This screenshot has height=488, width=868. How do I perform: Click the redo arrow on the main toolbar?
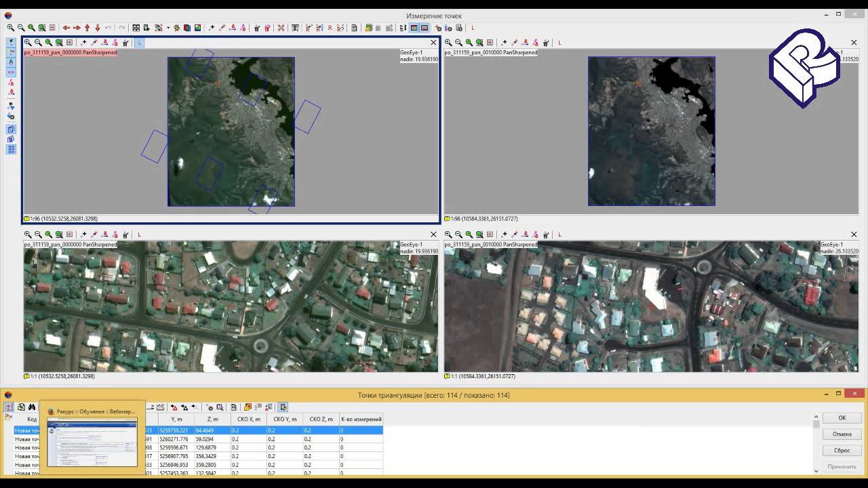click(121, 28)
